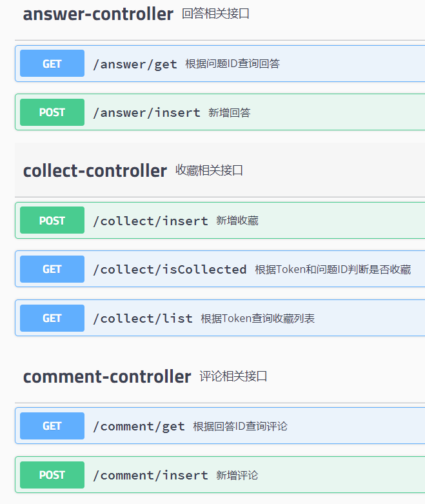Click the GET badge for /comment/get
Viewport: 425px width, 504px height.
pos(52,426)
